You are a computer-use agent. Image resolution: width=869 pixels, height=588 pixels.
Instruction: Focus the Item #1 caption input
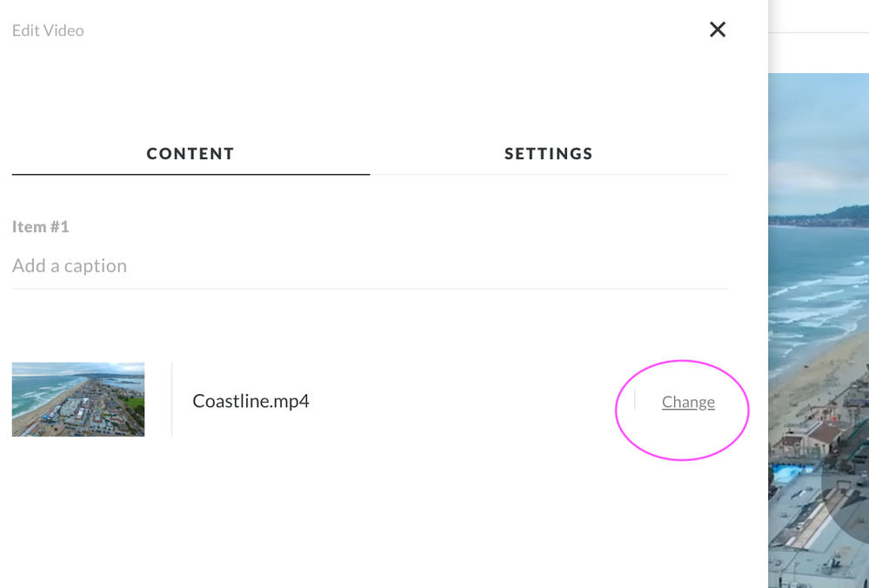coord(370,266)
